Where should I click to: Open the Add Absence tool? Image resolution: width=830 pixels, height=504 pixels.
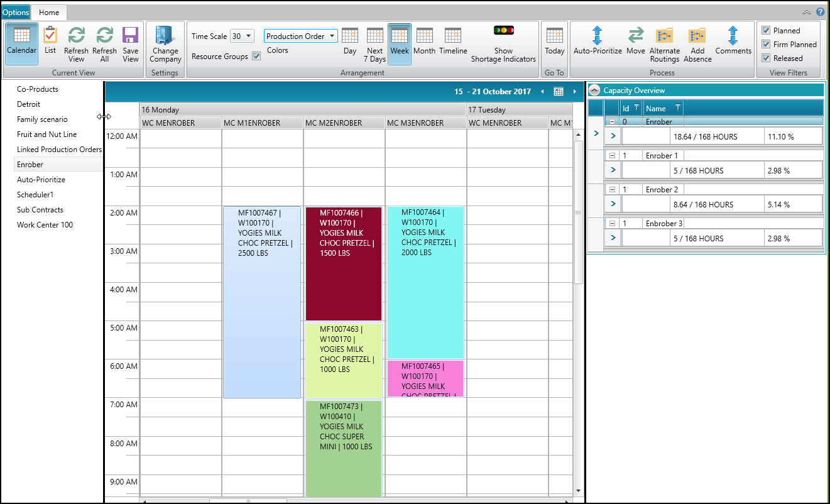[x=697, y=41]
